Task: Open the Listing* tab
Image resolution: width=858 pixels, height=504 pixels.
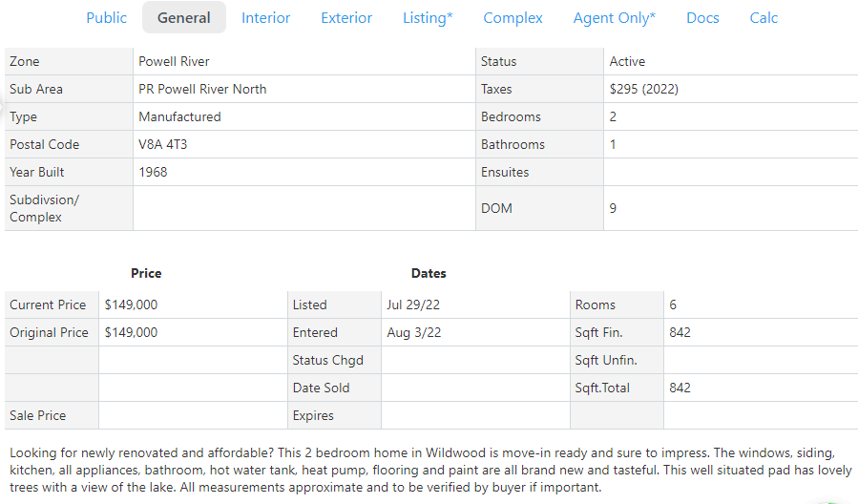Action: point(428,18)
